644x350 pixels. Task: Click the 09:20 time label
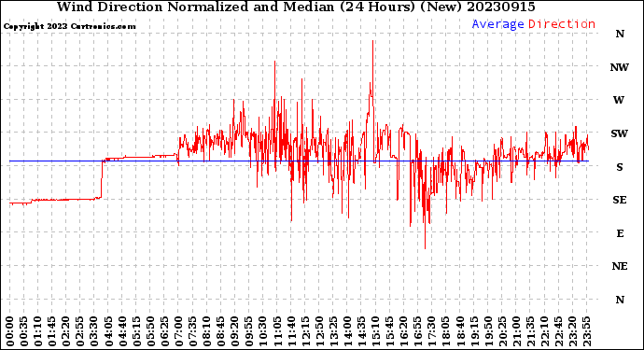(235, 331)
